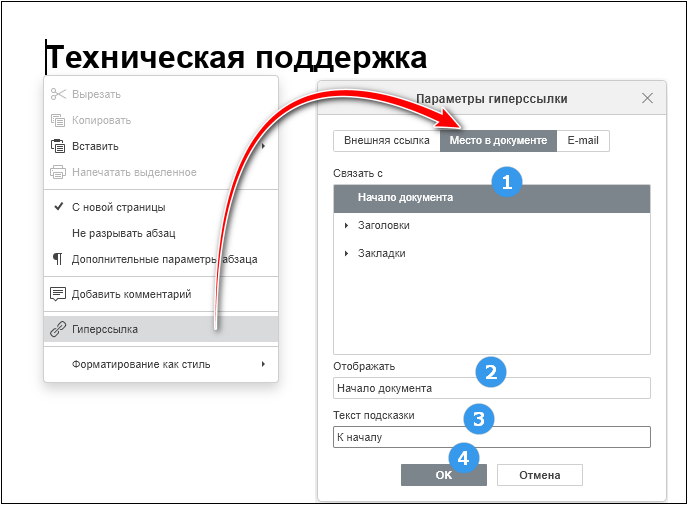Open 'Дополнительные параметры абзаца'

[161, 259]
